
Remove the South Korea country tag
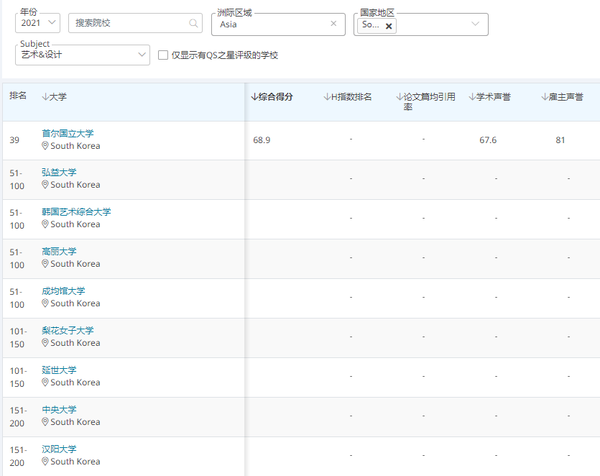[389, 26]
